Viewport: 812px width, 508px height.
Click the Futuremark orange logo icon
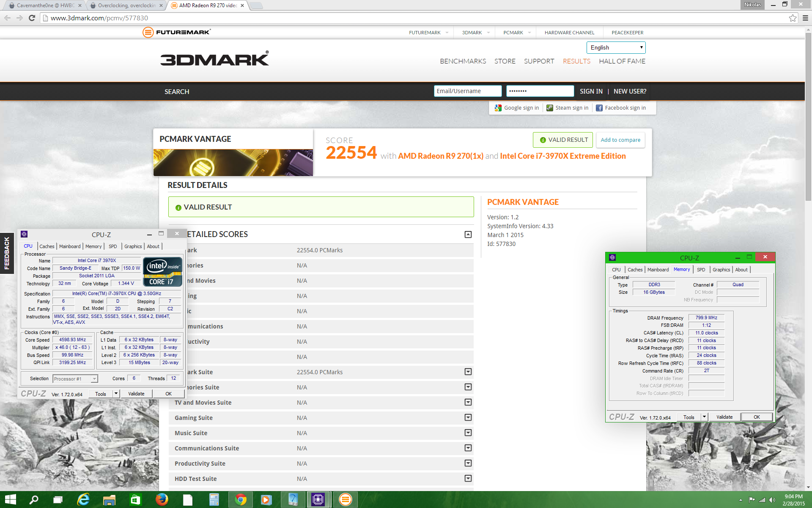coord(148,32)
